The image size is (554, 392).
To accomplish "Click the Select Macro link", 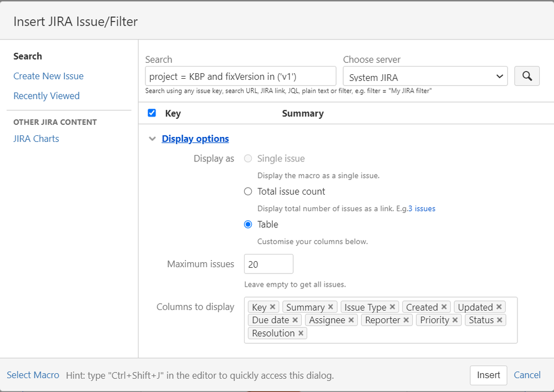I will point(33,375).
